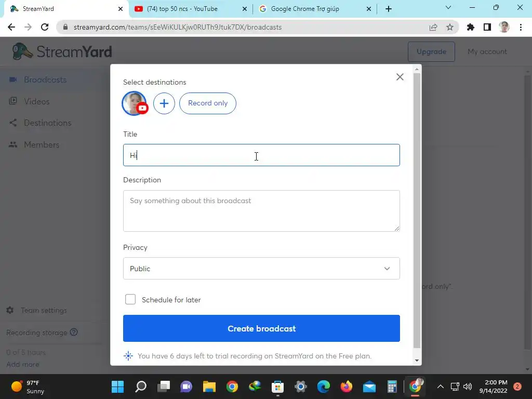Choose Record only option
Viewport: 532px width, 399px height.
tap(208, 103)
